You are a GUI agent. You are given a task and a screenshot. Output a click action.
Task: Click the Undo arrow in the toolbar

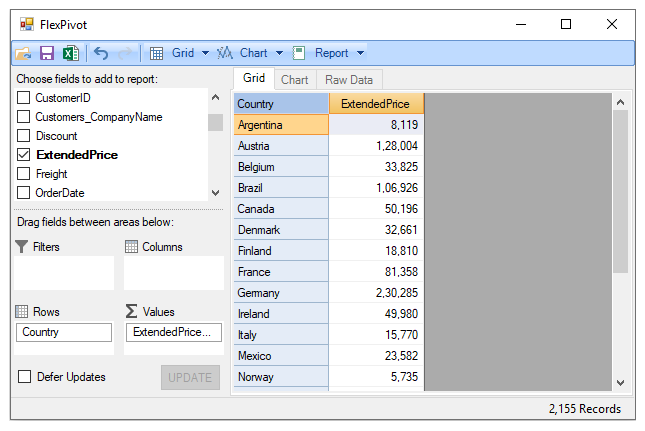pyautogui.click(x=101, y=53)
